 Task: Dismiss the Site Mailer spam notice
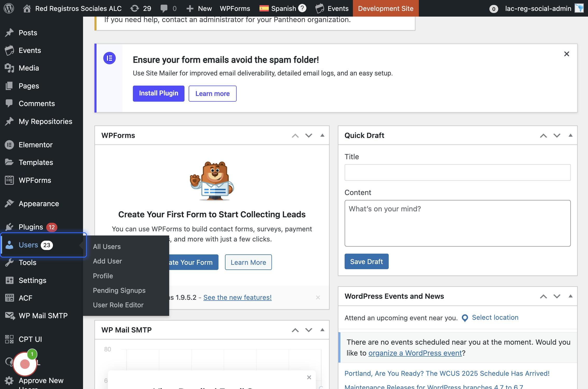(x=567, y=54)
